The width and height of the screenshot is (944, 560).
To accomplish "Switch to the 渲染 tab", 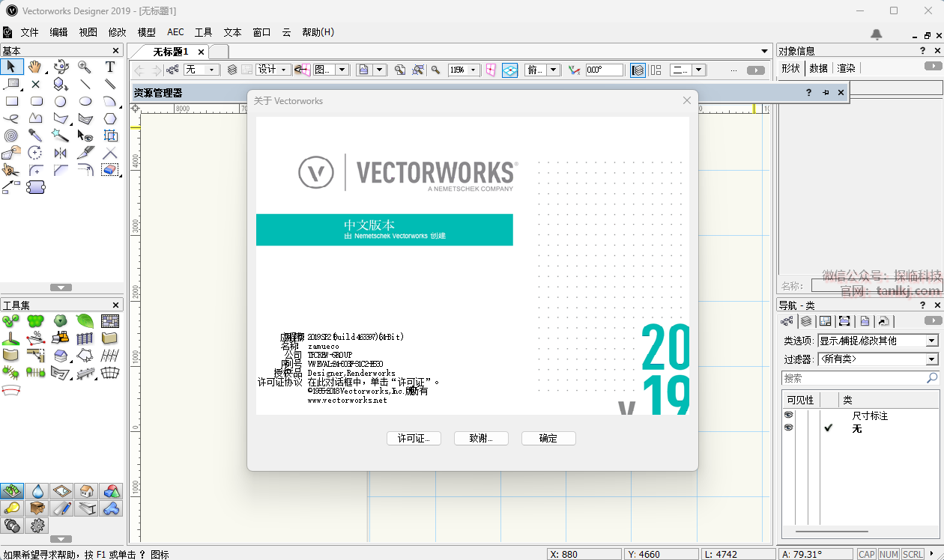I will click(x=846, y=68).
